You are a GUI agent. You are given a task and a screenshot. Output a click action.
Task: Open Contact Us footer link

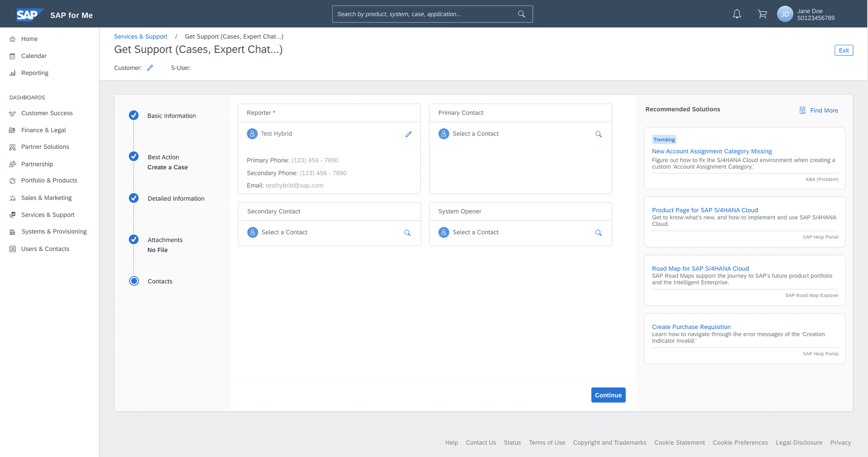(x=481, y=443)
